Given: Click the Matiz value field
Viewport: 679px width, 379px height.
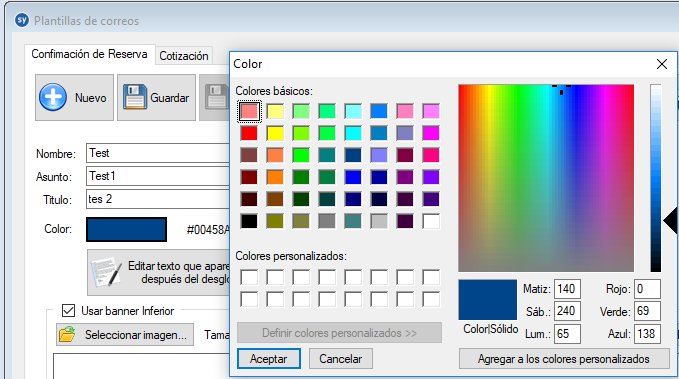Looking at the screenshot, I should [567, 289].
